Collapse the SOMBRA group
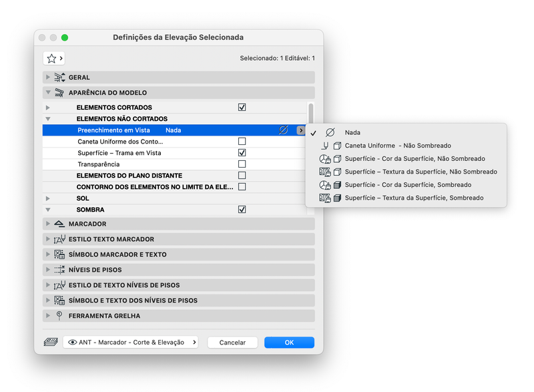This screenshot has height=392, width=534. point(48,210)
